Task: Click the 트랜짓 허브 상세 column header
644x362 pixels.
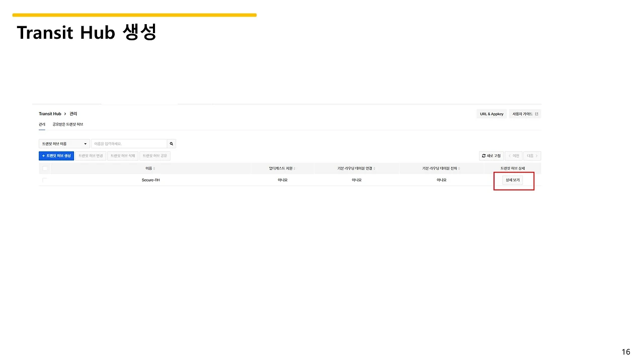Action: point(513,168)
